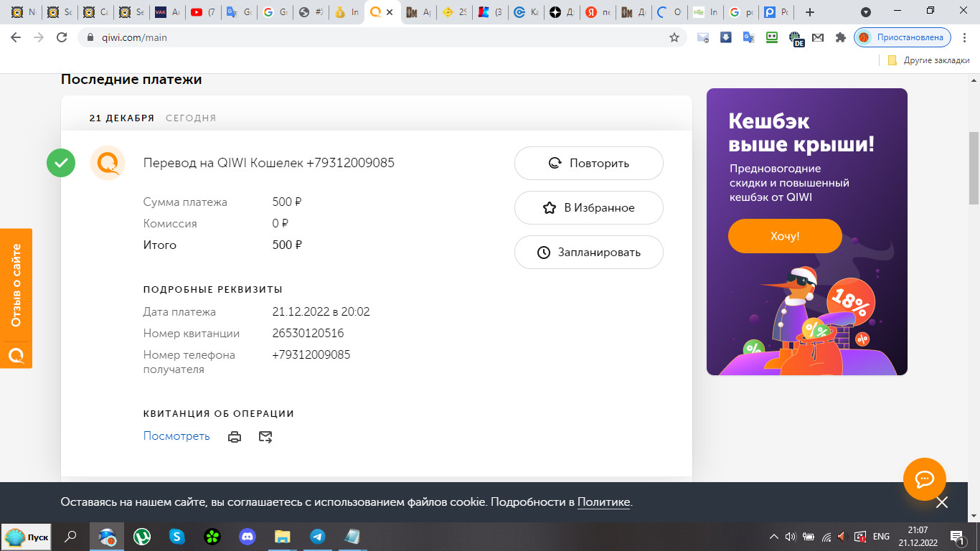Click the QIWI wallet logo in the payment row
The image size is (980, 551).
click(108, 163)
